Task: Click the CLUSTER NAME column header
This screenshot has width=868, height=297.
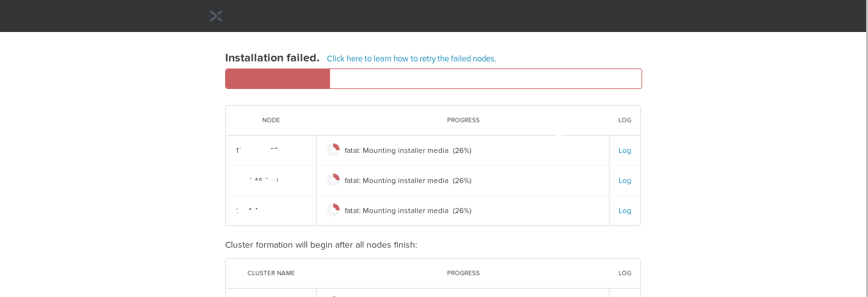Action: [271, 273]
